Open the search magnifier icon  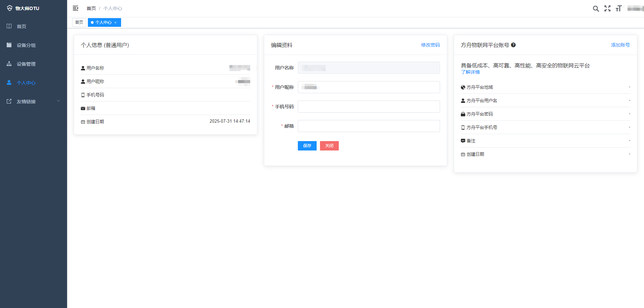click(596, 9)
